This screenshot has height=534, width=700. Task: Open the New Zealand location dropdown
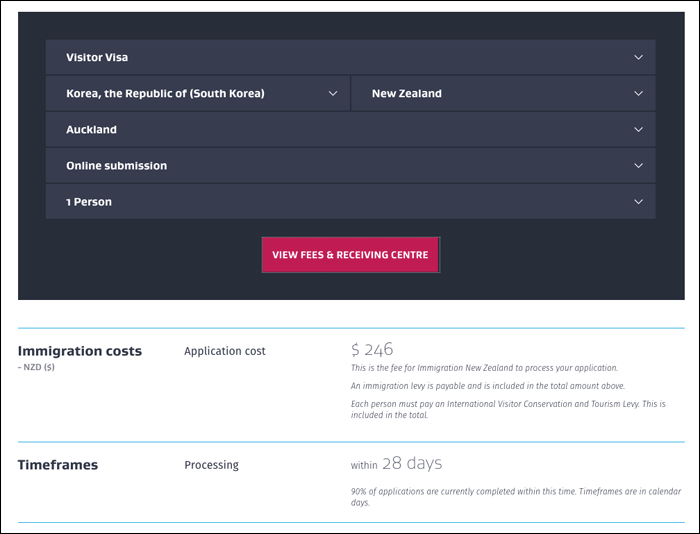(x=503, y=93)
